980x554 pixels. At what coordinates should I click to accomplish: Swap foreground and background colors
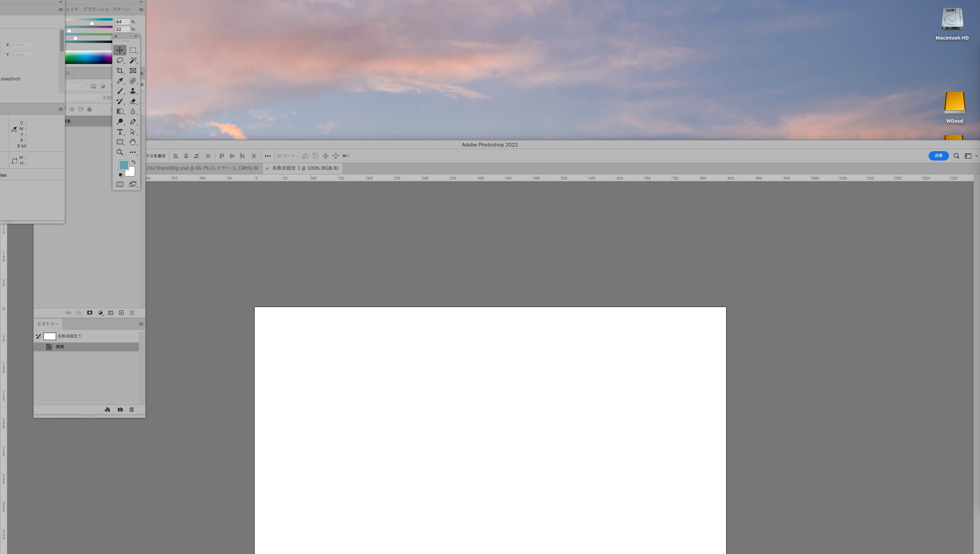pos(134,162)
